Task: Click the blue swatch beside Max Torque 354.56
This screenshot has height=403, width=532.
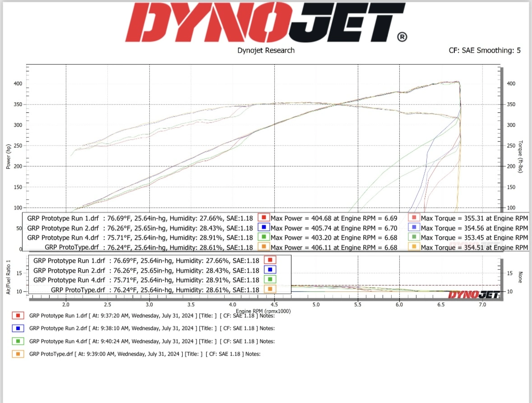Action: (x=414, y=227)
